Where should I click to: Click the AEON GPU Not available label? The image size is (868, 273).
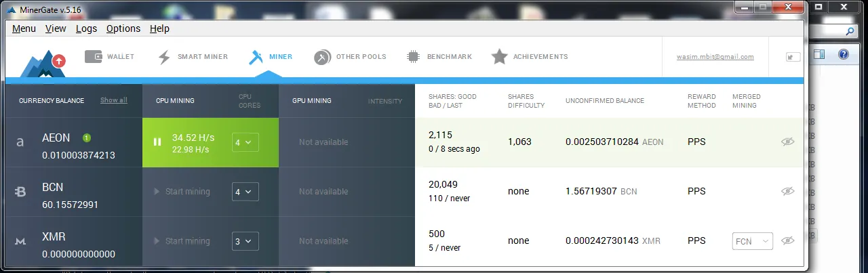click(323, 142)
